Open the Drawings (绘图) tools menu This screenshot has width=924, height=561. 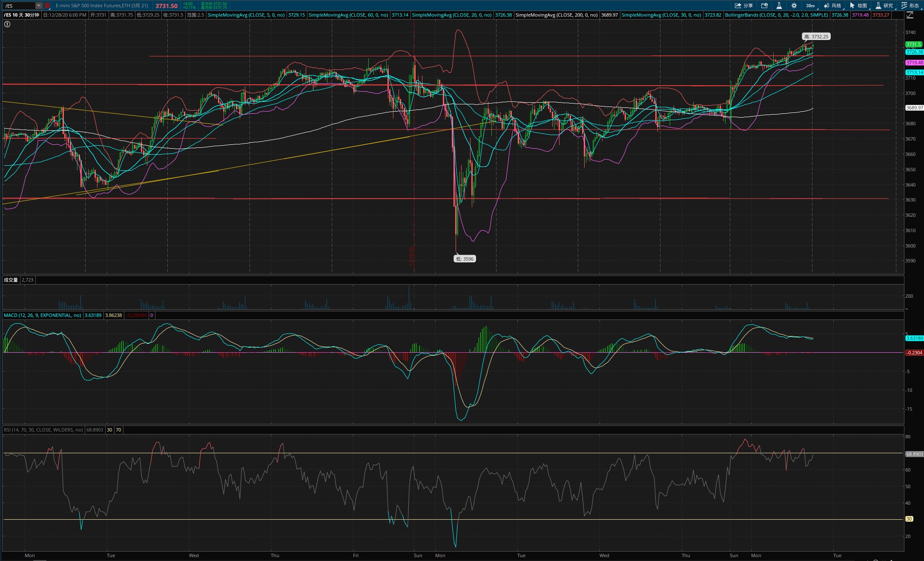(858, 6)
